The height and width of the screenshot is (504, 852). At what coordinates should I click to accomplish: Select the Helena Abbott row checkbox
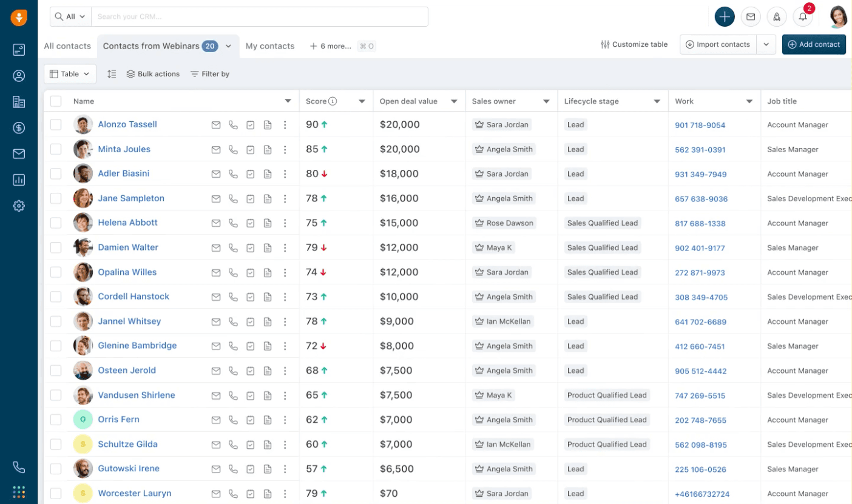(56, 223)
